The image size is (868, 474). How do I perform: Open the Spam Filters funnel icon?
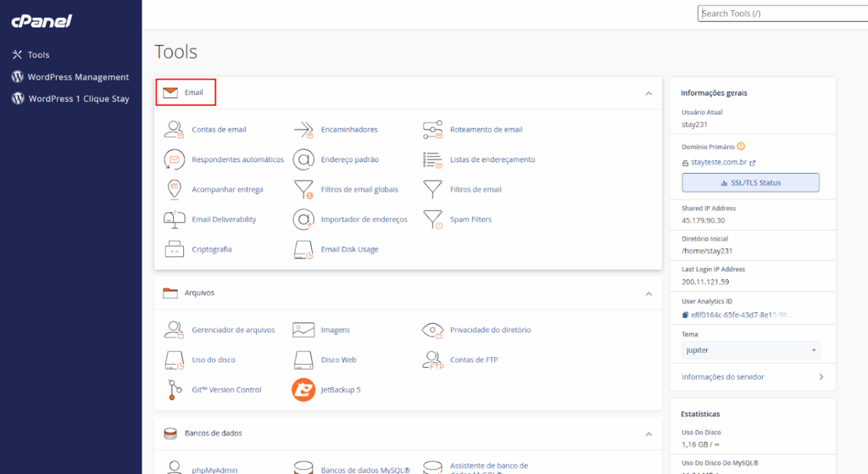(433, 220)
